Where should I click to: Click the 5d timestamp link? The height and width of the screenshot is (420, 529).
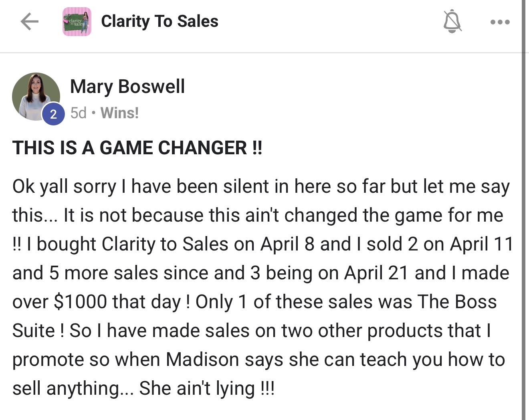pyautogui.click(x=78, y=113)
